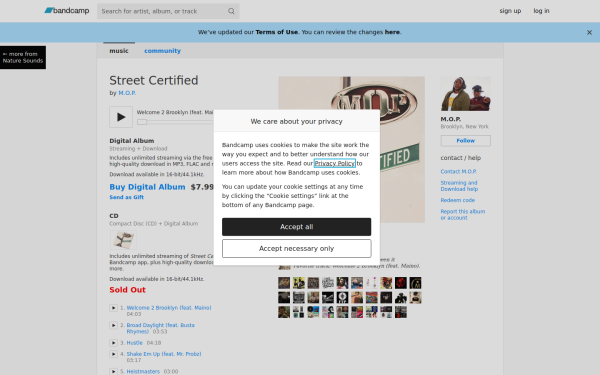Open the sign up link
The height and width of the screenshot is (375, 600).
tap(510, 11)
